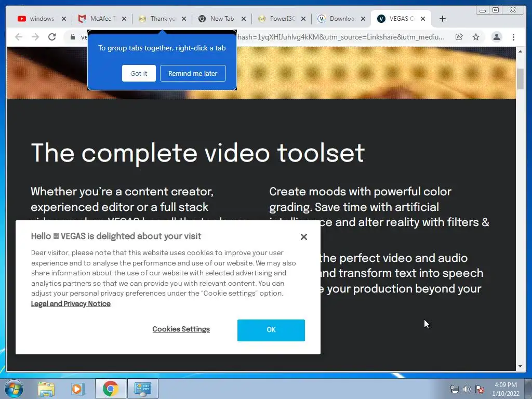The width and height of the screenshot is (532, 399).
Task: Select the VEGAS tab
Action: (396, 19)
